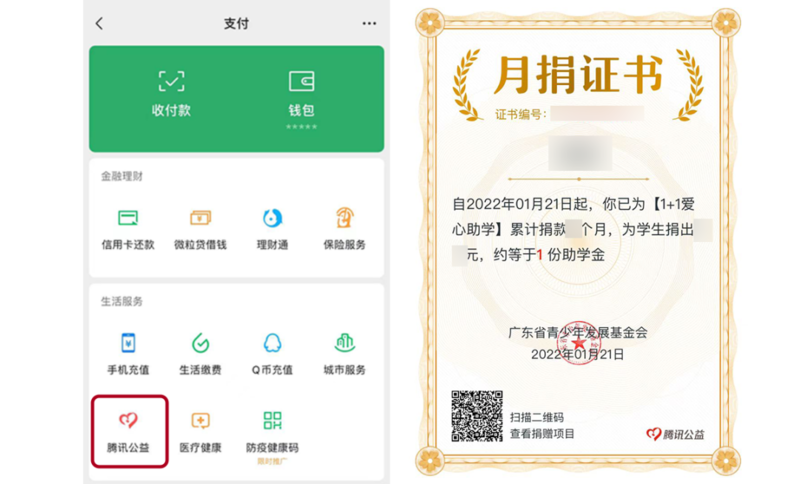The width and height of the screenshot is (800, 484).
Task: Select 生活缴费 utility bill payment
Action: (x=201, y=353)
